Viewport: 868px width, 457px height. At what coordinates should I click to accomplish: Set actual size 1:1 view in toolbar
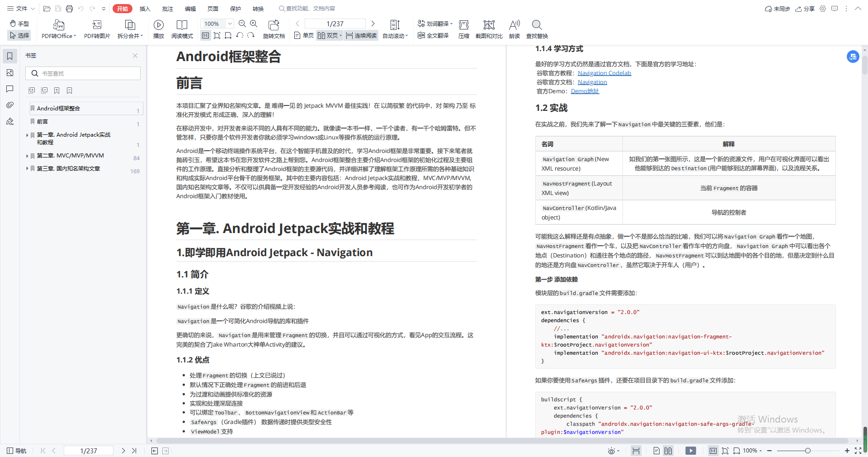tap(206, 35)
